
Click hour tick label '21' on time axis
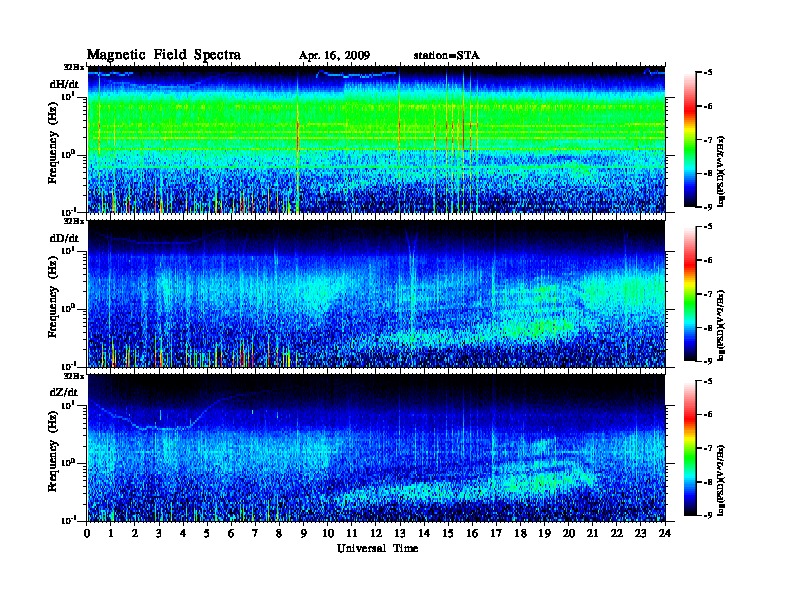coord(592,533)
